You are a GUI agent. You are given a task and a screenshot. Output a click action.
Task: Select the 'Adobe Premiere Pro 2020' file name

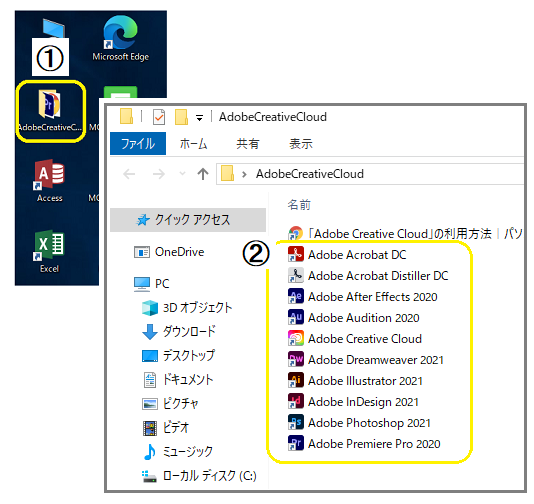[374, 444]
